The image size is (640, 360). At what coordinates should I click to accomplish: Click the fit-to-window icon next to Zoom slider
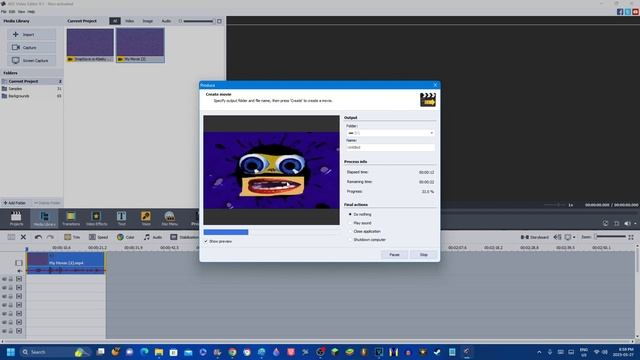(631, 237)
